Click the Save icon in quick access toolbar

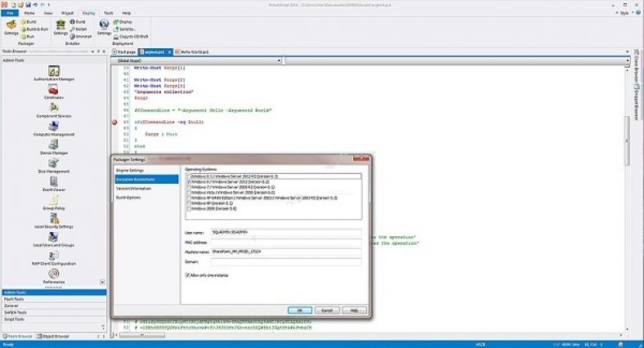coord(29,5)
